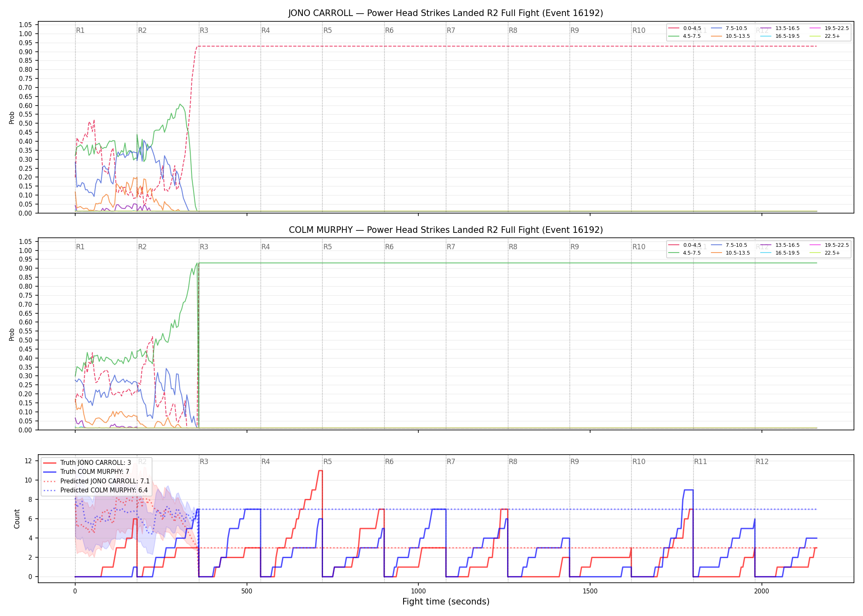Click the JONO CARROLL chart title

click(x=445, y=13)
